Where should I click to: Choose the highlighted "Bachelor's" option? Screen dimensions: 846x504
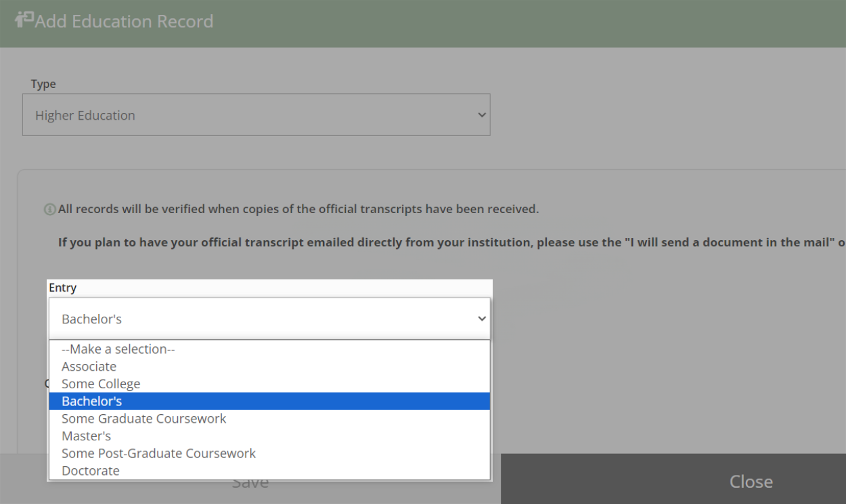pyautogui.click(x=90, y=400)
